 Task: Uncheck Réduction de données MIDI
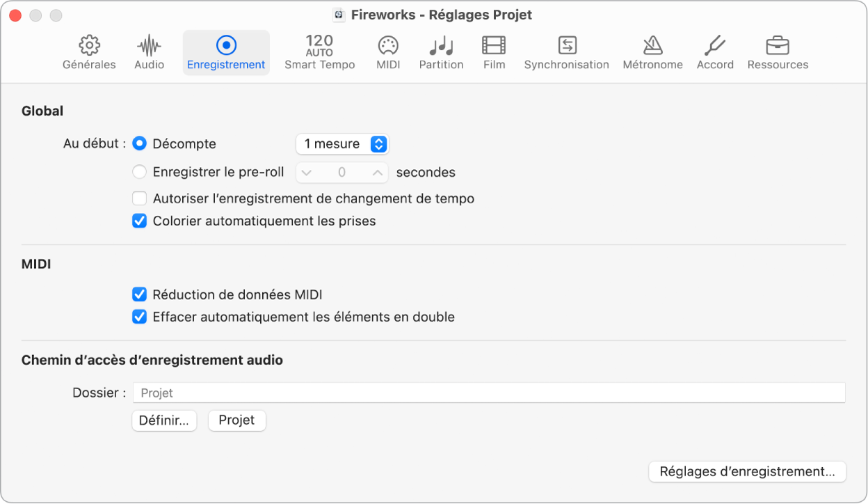point(139,294)
